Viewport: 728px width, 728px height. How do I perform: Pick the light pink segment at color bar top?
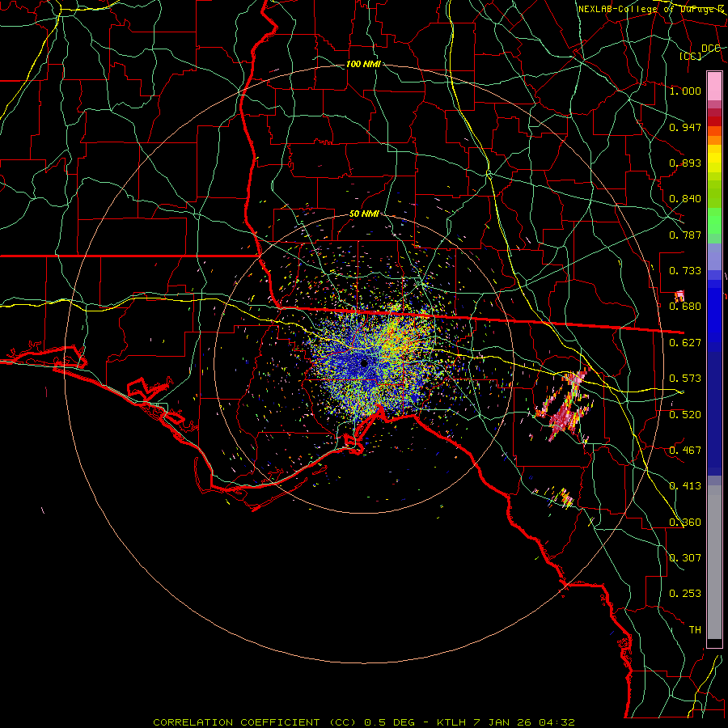point(714,87)
